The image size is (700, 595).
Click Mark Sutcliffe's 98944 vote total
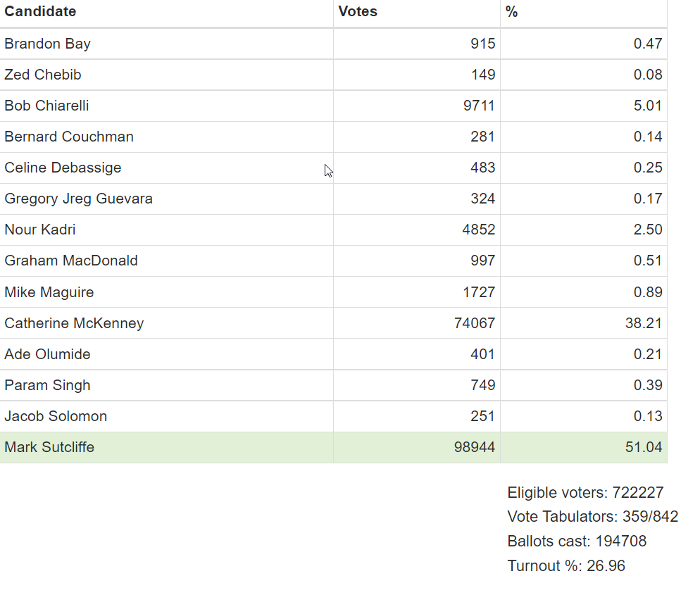(475, 447)
